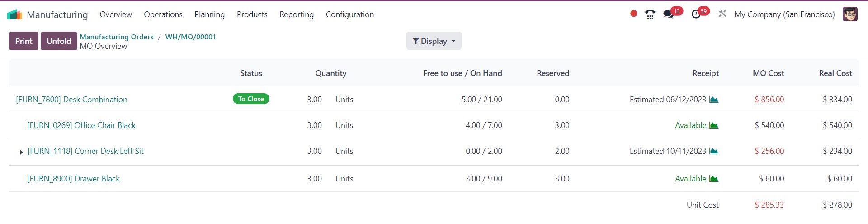The width and height of the screenshot is (868, 224).
Task: Click the Unit Cost label
Action: (x=703, y=205)
